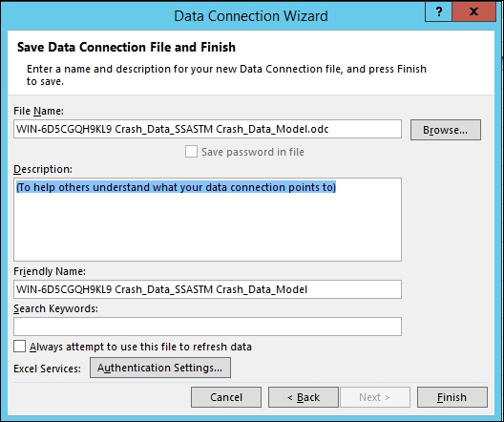The width and height of the screenshot is (504, 422).
Task: Cancel the data connection wizard
Action: 226,397
